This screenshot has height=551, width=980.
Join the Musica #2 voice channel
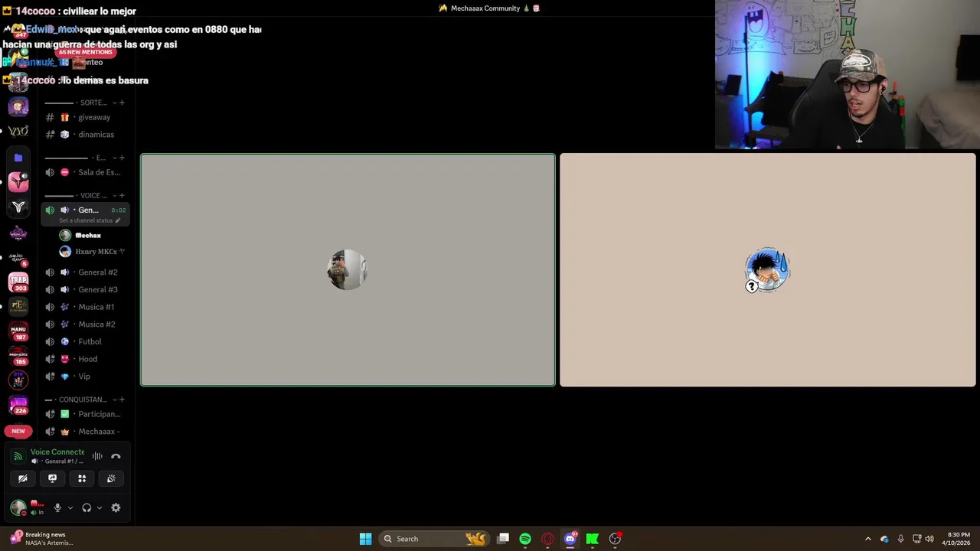(x=85, y=324)
